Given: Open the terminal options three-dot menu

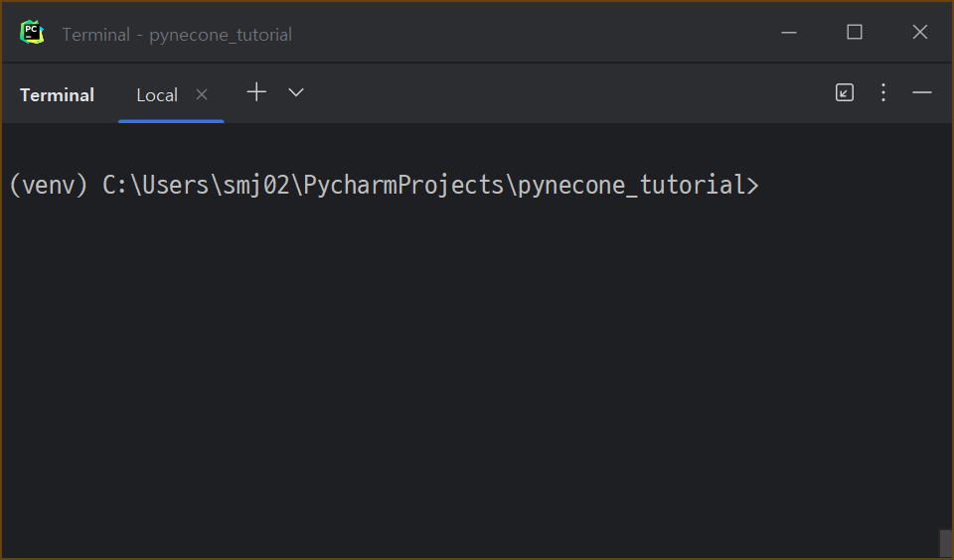Looking at the screenshot, I should [883, 92].
